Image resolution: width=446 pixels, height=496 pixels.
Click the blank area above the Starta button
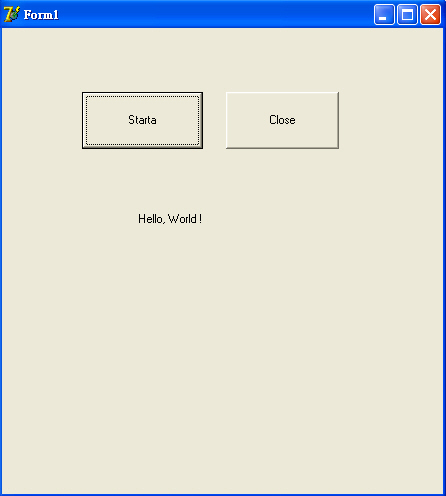pyautogui.click(x=142, y=60)
